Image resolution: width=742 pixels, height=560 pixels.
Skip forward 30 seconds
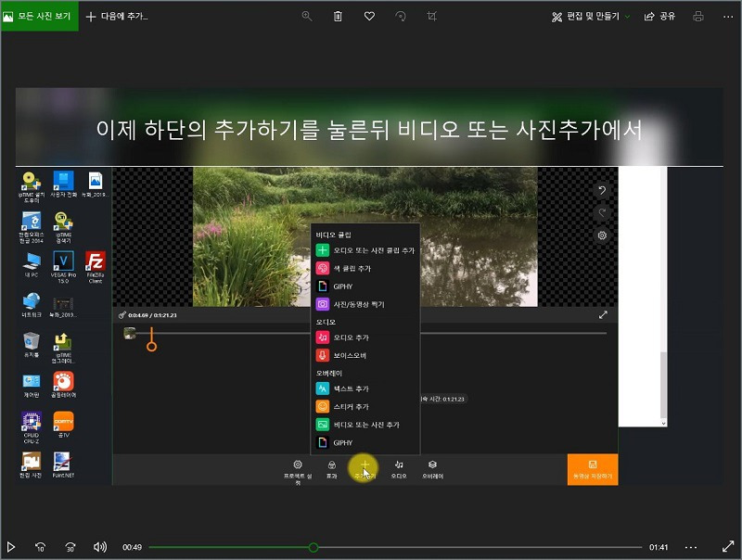[x=70, y=547]
